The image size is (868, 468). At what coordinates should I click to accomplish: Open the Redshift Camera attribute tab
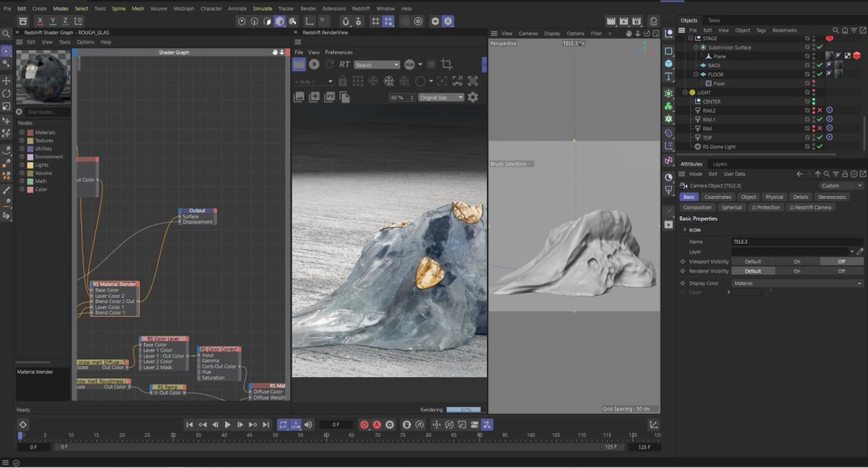(x=812, y=208)
